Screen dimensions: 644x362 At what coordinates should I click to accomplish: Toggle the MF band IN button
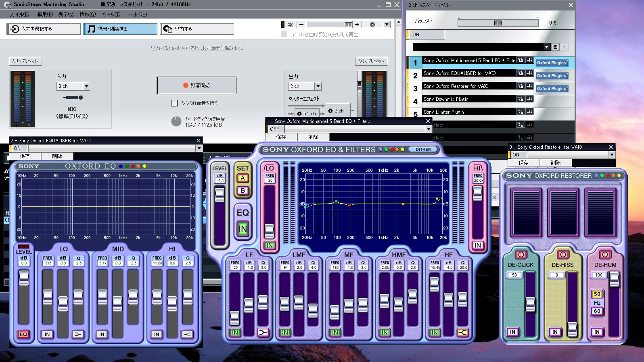(x=335, y=333)
